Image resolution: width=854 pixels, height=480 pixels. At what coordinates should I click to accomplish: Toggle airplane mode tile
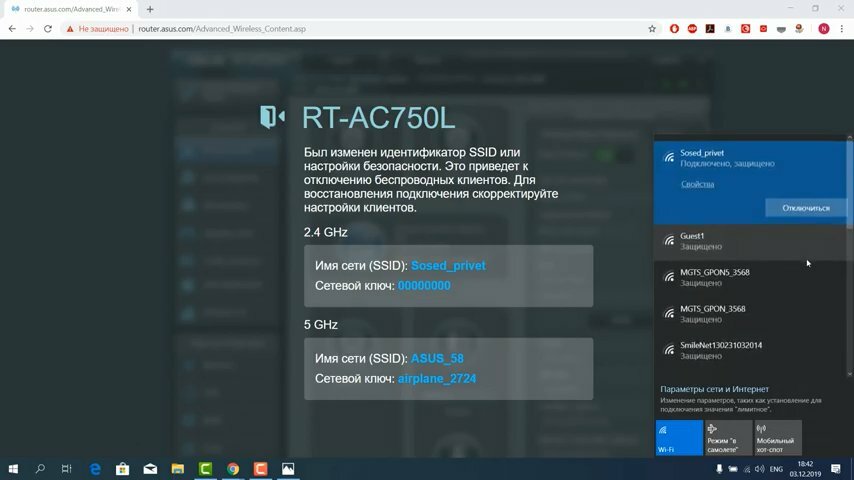pyautogui.click(x=728, y=438)
